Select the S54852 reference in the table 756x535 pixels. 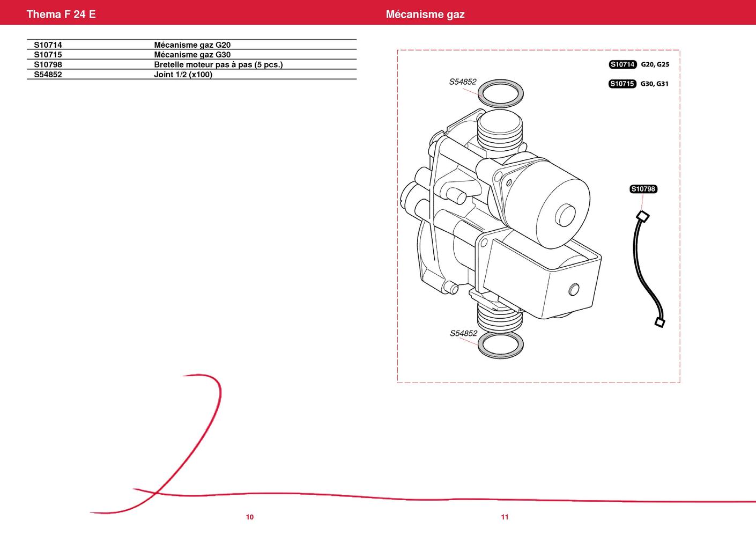click(48, 75)
